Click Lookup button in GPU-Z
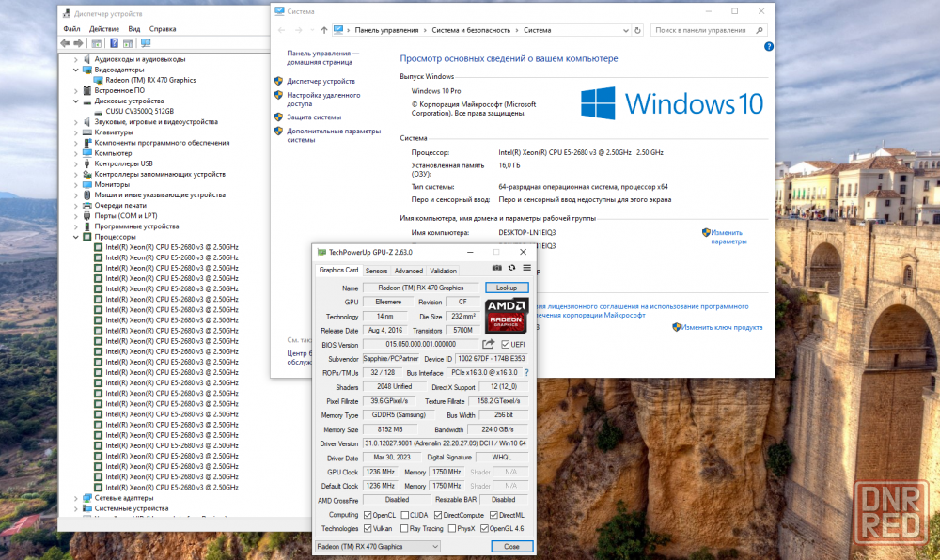The width and height of the screenshot is (940, 560). click(x=507, y=288)
